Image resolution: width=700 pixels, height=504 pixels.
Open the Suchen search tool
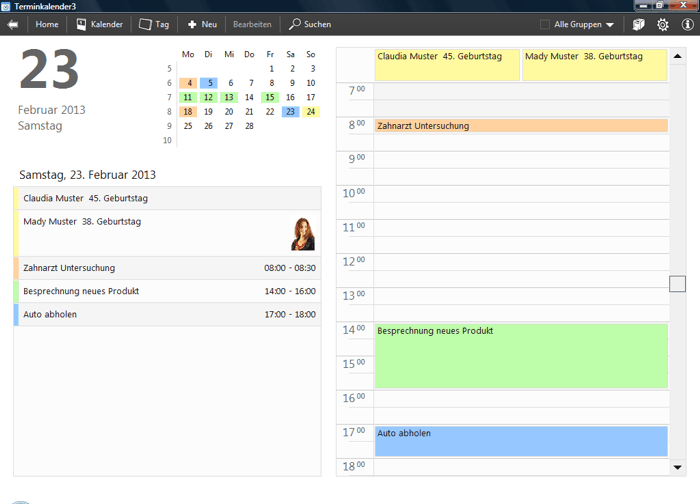pyautogui.click(x=310, y=24)
